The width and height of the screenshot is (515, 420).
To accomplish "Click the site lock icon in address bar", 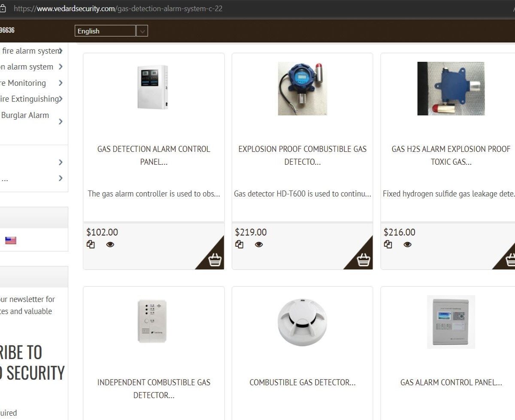I will point(3,9).
